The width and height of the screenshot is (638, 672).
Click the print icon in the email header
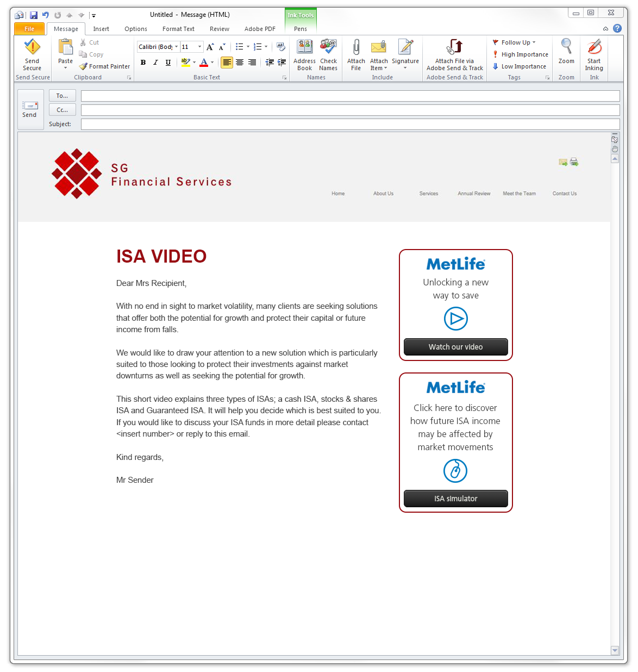point(574,162)
